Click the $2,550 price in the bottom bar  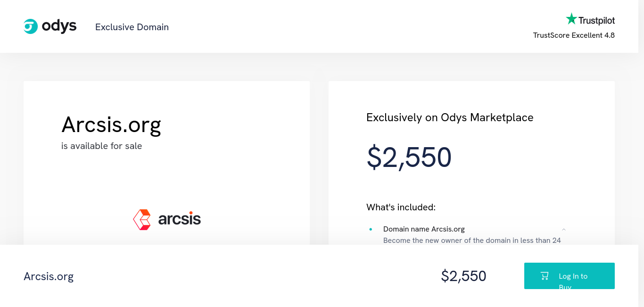[463, 276]
